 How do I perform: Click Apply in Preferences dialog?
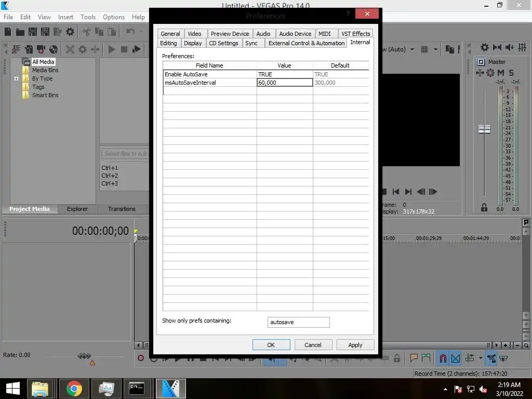355,345
